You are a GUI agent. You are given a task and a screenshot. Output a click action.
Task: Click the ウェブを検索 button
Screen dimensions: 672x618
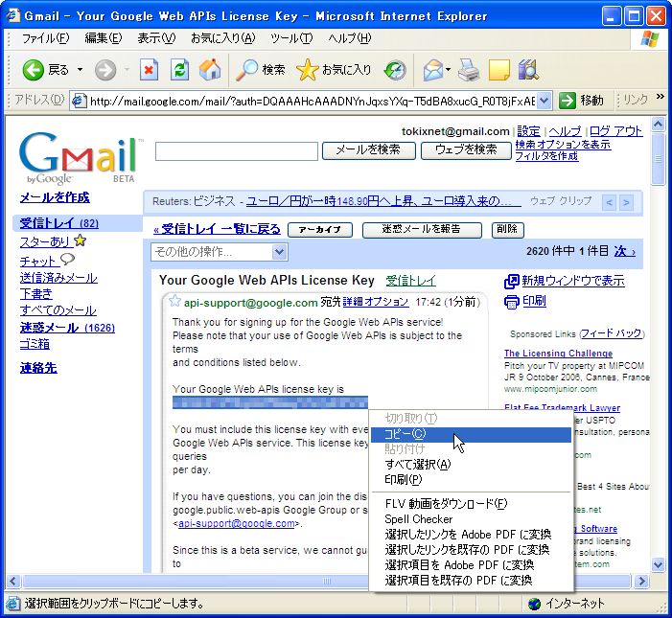click(x=466, y=150)
